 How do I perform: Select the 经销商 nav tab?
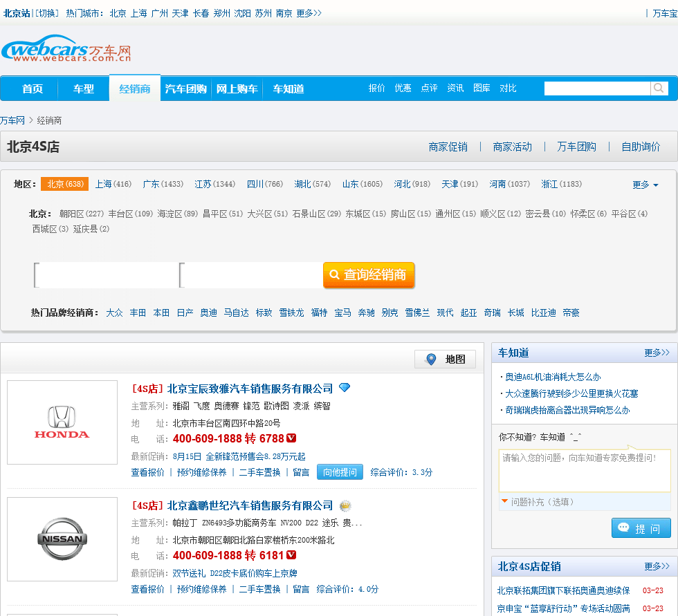point(134,88)
